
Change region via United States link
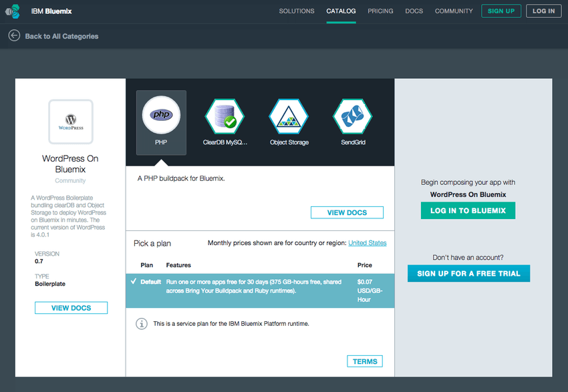tap(368, 243)
